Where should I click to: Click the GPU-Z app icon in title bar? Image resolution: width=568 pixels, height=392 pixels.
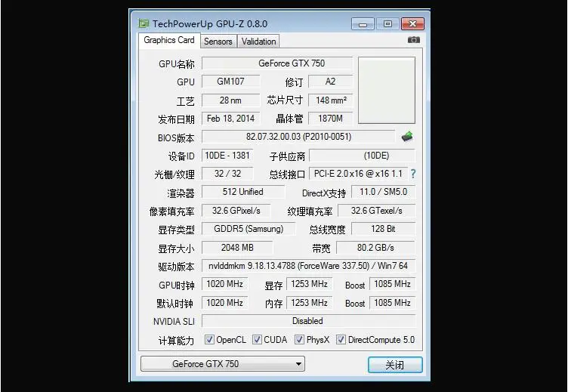pyautogui.click(x=144, y=24)
